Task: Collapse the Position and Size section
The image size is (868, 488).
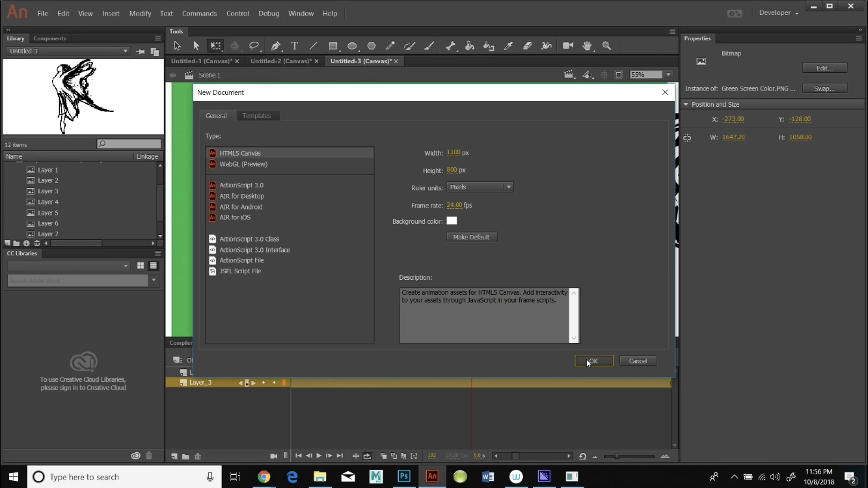Action: pyautogui.click(x=686, y=104)
